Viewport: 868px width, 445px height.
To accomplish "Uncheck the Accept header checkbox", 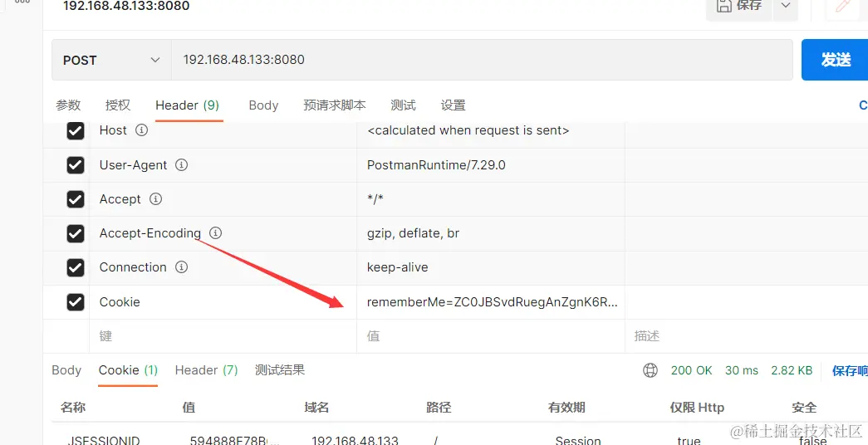I will click(76, 199).
